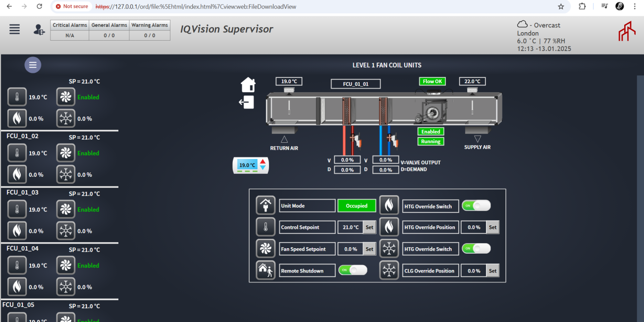Click the 22.0 °C supply air reading
The image size is (644, 322).
[473, 81]
